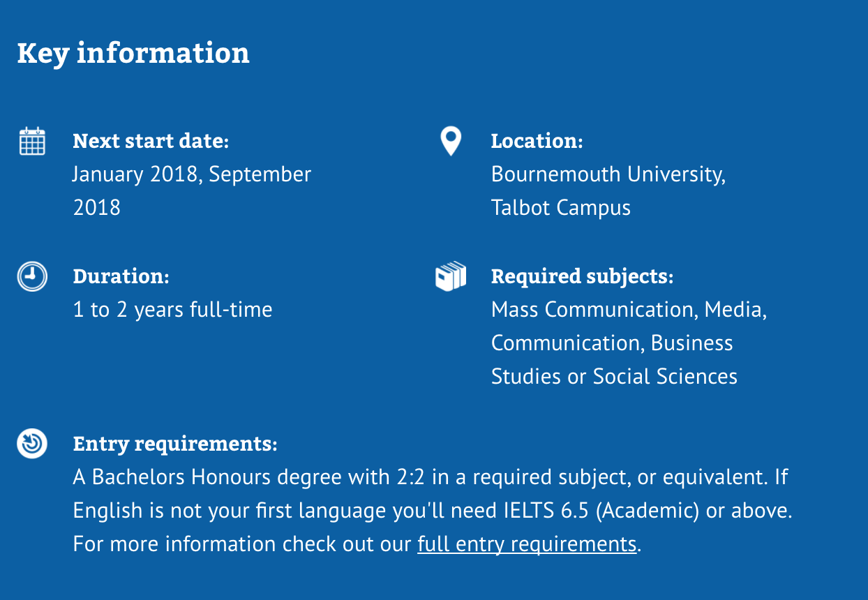This screenshot has width=868, height=600.
Task: Click the books icon for Required subjects
Action: point(451,276)
